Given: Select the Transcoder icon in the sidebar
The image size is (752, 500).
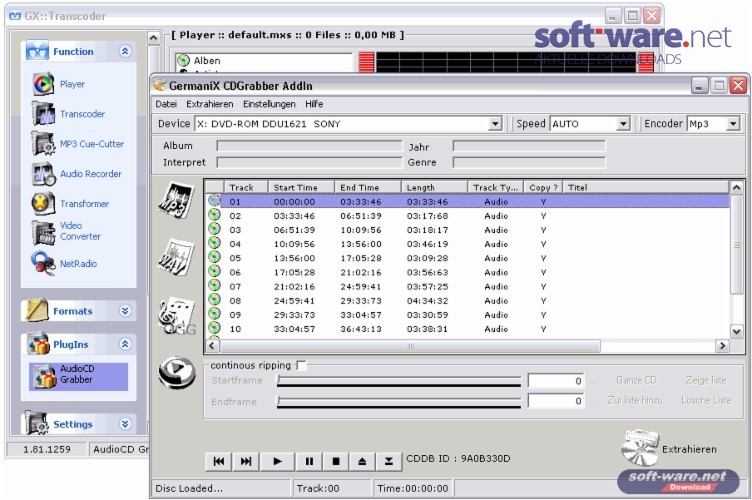Looking at the screenshot, I should tap(44, 114).
